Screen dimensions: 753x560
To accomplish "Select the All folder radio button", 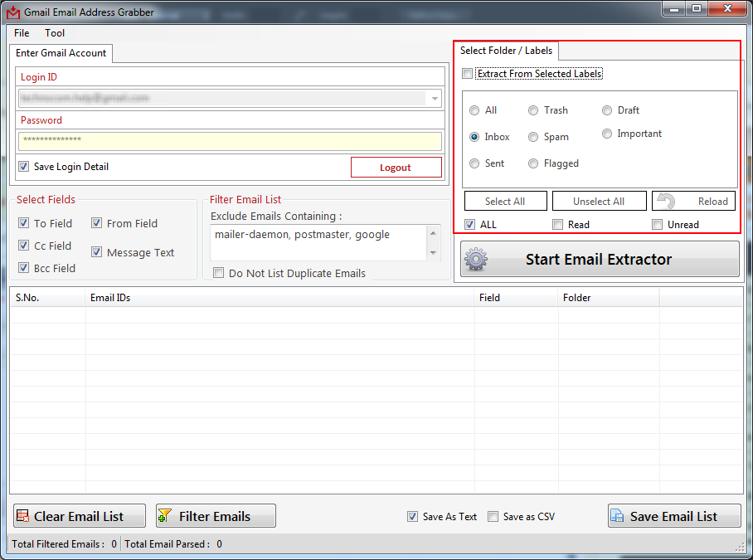I will click(x=474, y=110).
